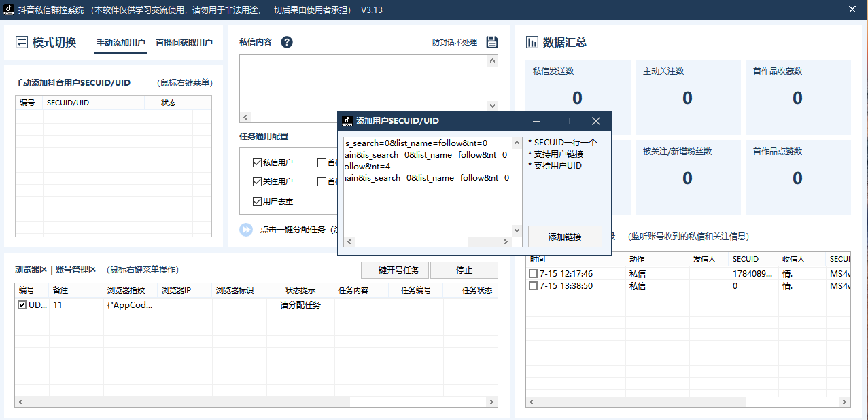Click the up arrow of 私信内容 scrollbar

[493, 60]
